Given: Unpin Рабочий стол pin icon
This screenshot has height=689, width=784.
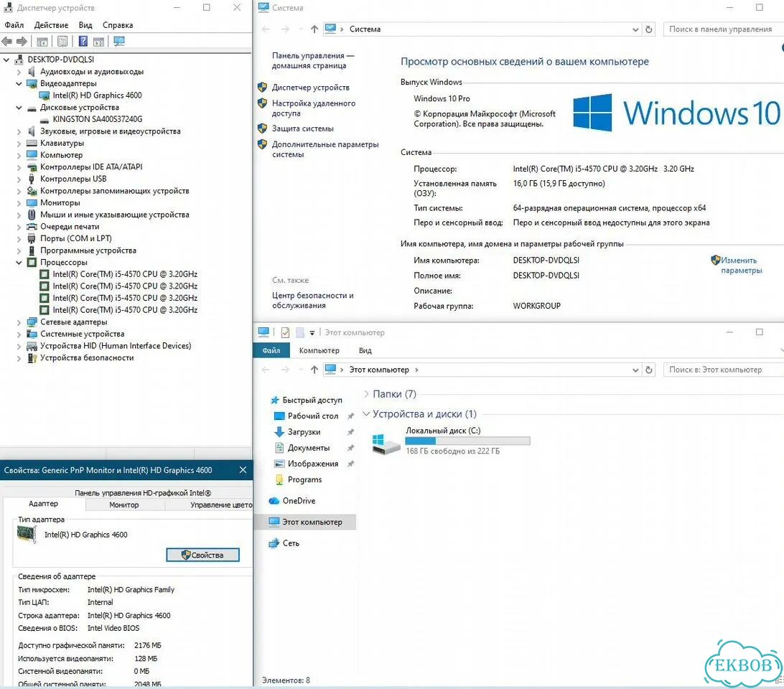Looking at the screenshot, I should click(350, 416).
